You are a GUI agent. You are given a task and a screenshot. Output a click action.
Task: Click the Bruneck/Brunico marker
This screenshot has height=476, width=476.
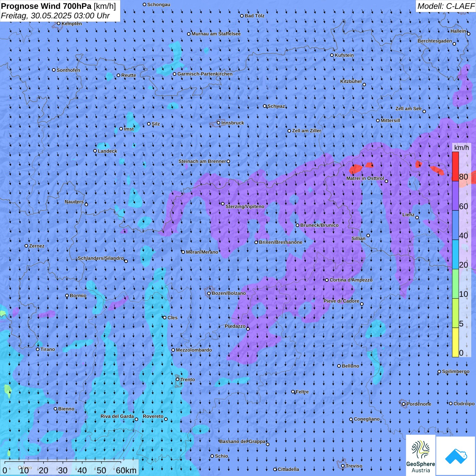(297, 225)
